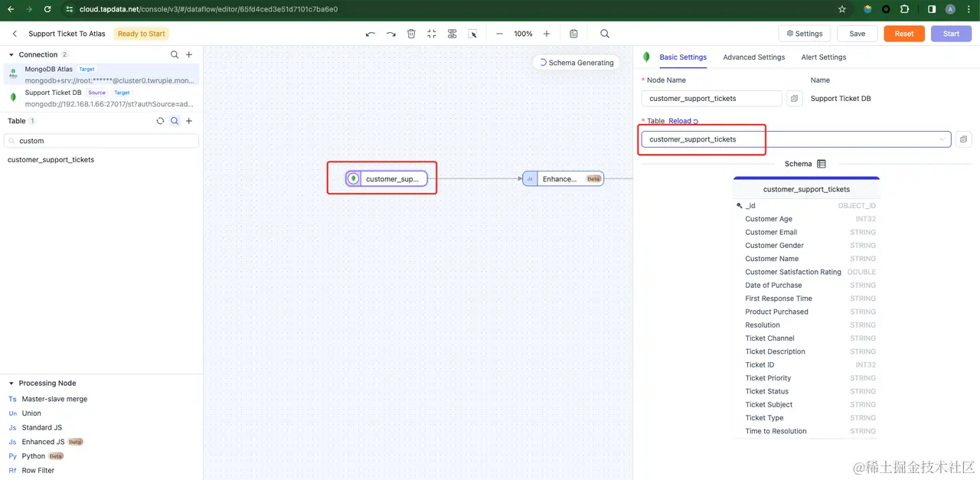Open the clipboard log icon in toolbar
This screenshot has height=480, width=980.
[574, 34]
